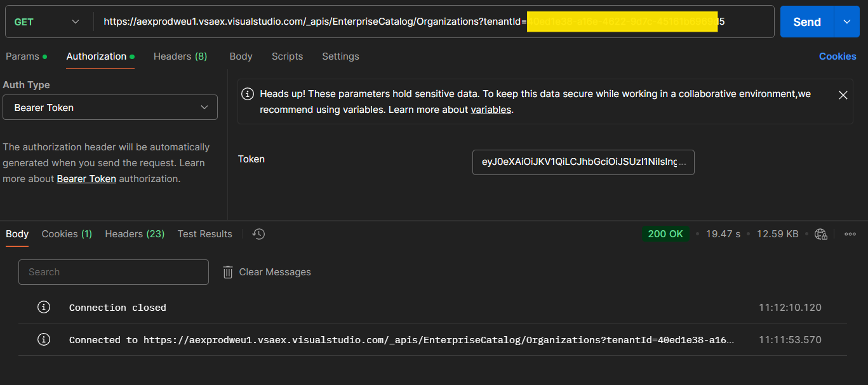Click the info icon beside Connection closed
The image size is (868, 385).
coord(44,307)
